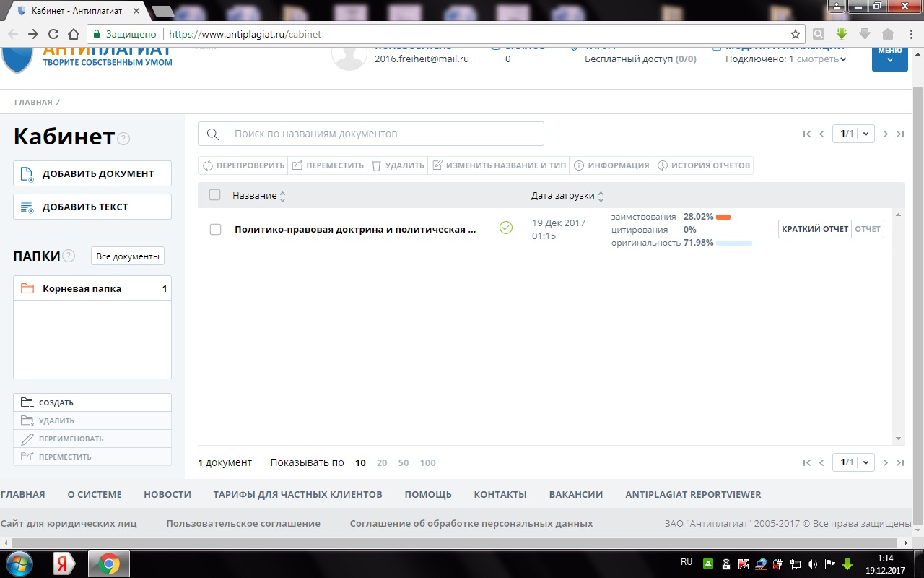Screen dimensions: 924x578
Task: Expand the смотреть connected modules dropdown
Action: point(821,59)
